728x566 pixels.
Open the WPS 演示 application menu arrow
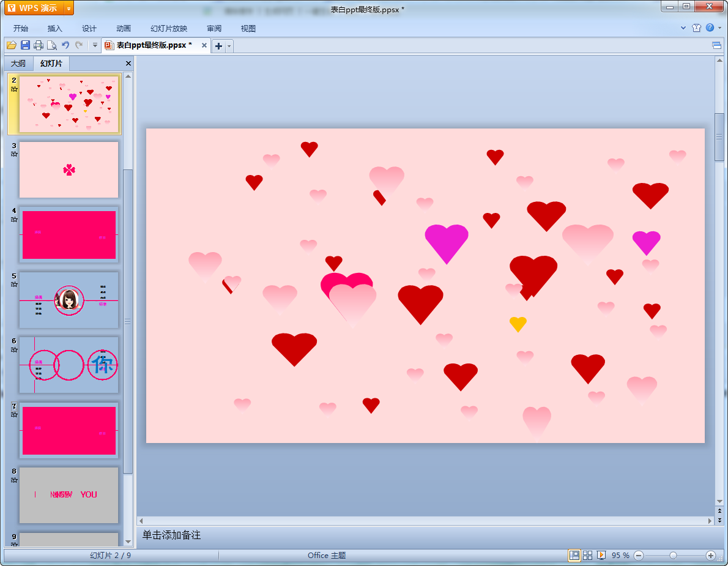[69, 9]
